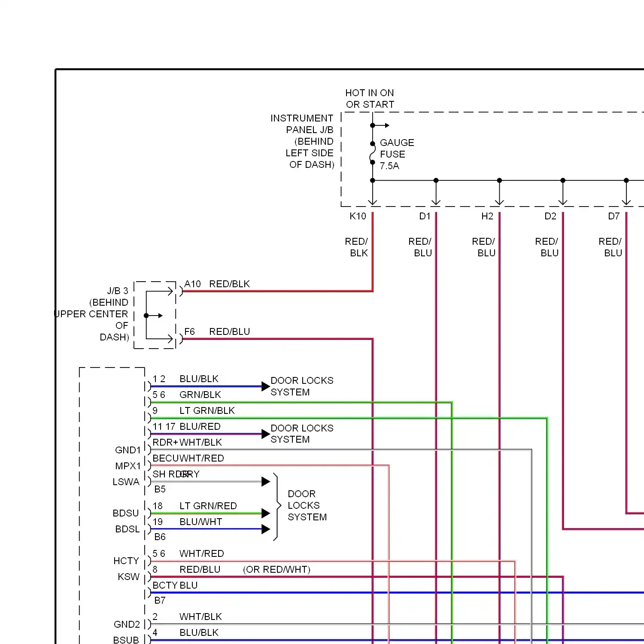Screen dimensions: 644x644
Task: Click the "GAUGE FUSE 7.5A" label
Action: coord(397,154)
